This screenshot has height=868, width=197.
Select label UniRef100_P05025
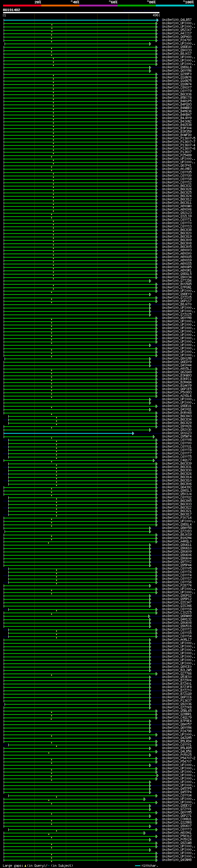(x=177, y=755)
